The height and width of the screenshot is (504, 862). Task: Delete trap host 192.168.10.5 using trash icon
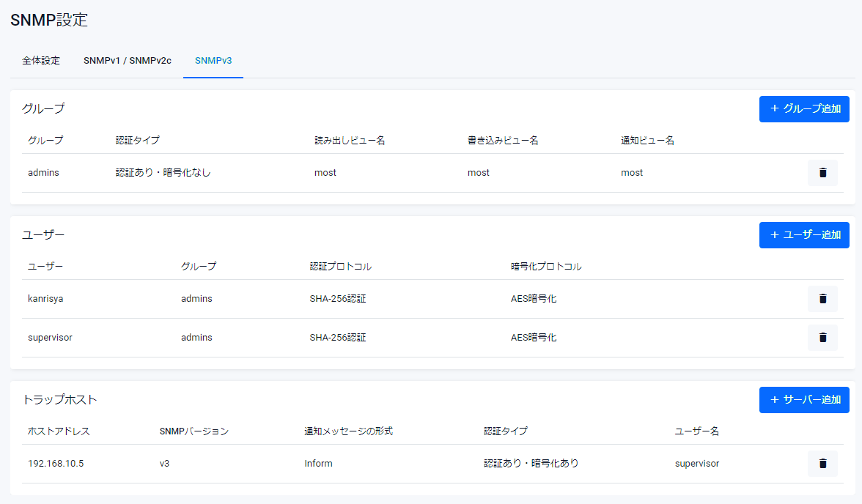tap(822, 464)
